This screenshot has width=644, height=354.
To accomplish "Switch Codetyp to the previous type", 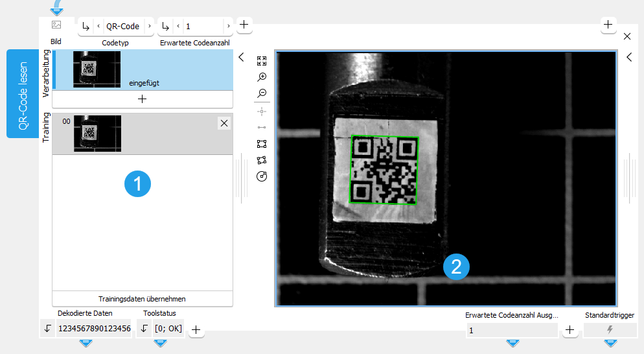I will [x=98, y=27].
